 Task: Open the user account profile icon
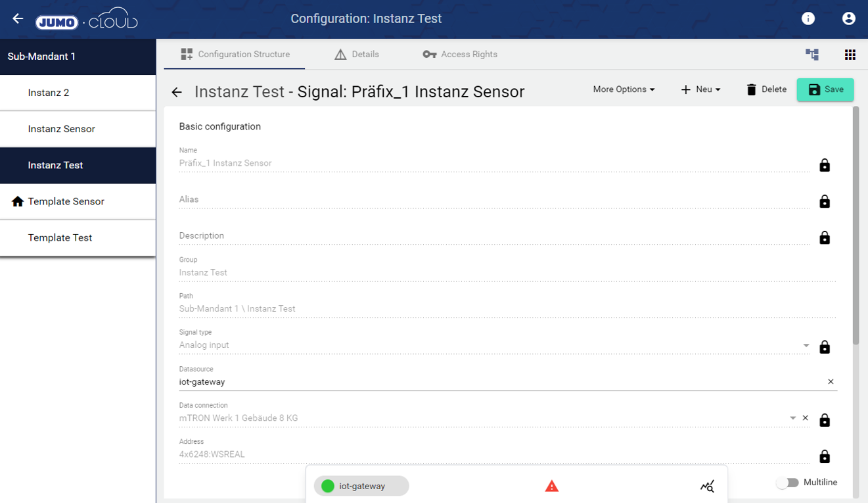coord(849,18)
